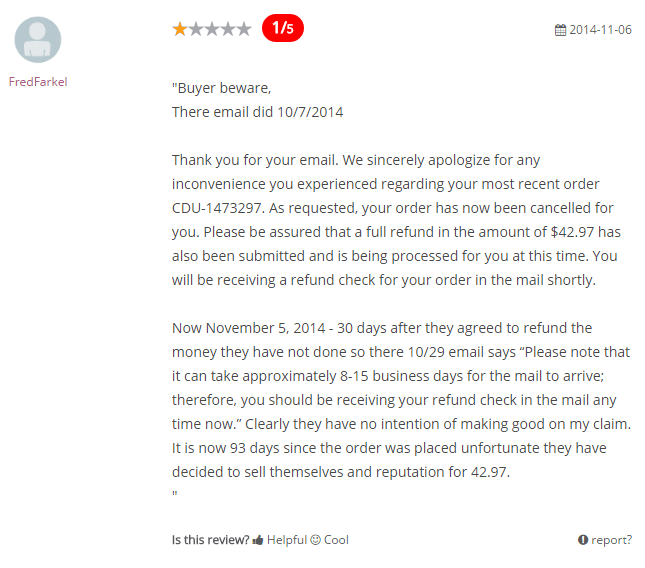Click the "Is this review?" label

coord(211,540)
